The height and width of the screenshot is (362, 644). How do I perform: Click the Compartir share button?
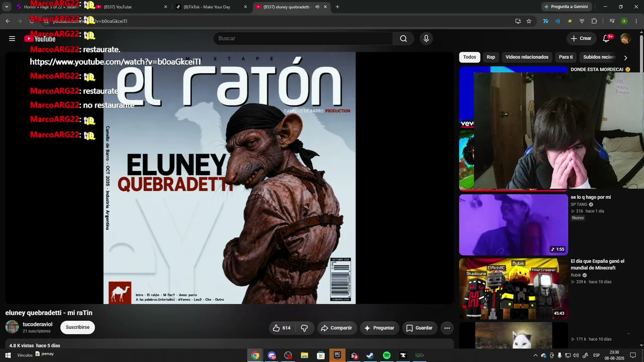337,328
